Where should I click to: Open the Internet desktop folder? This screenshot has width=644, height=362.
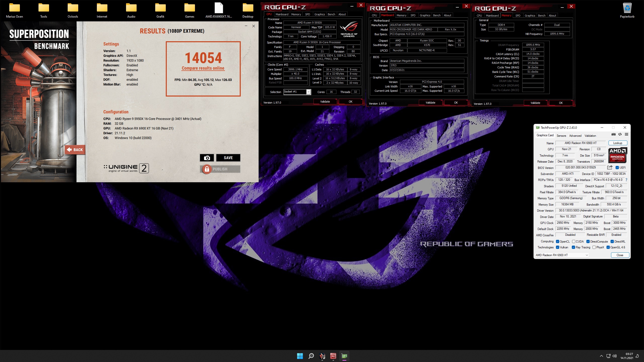click(x=102, y=10)
